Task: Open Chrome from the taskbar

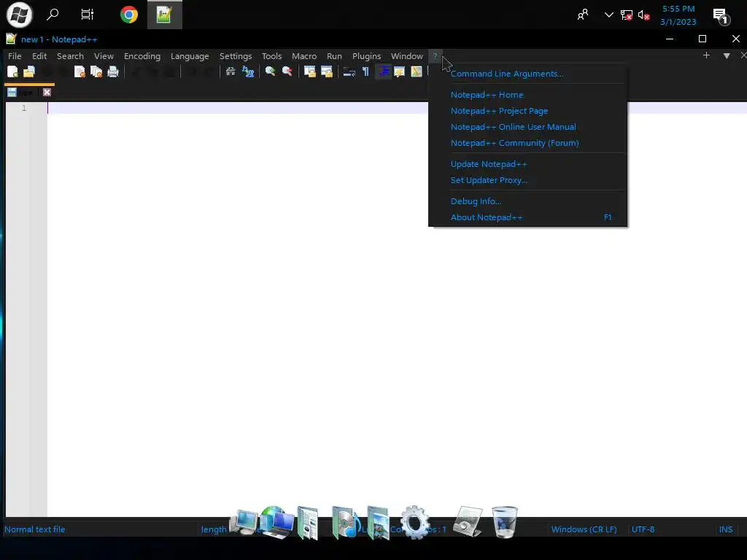Action: pyautogui.click(x=128, y=15)
